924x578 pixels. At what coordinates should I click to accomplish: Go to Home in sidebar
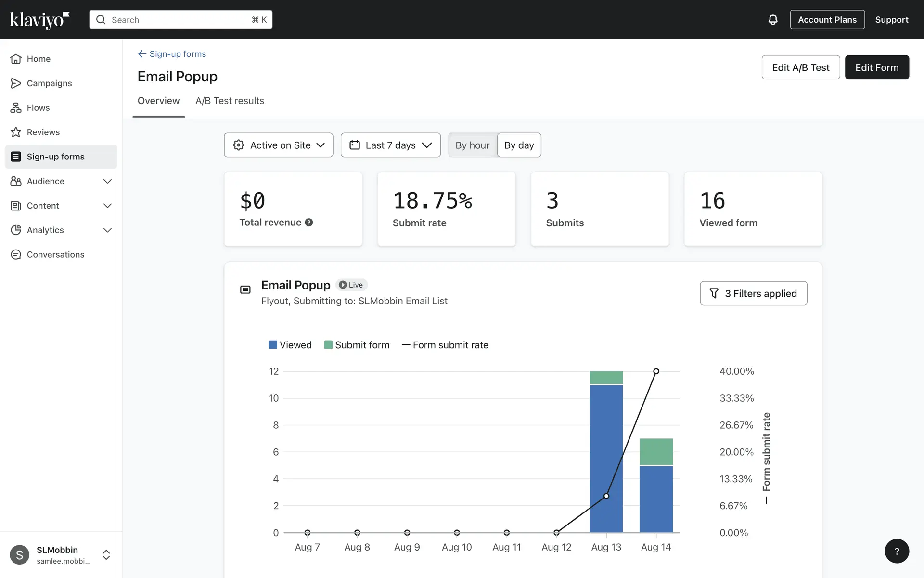tap(38, 59)
